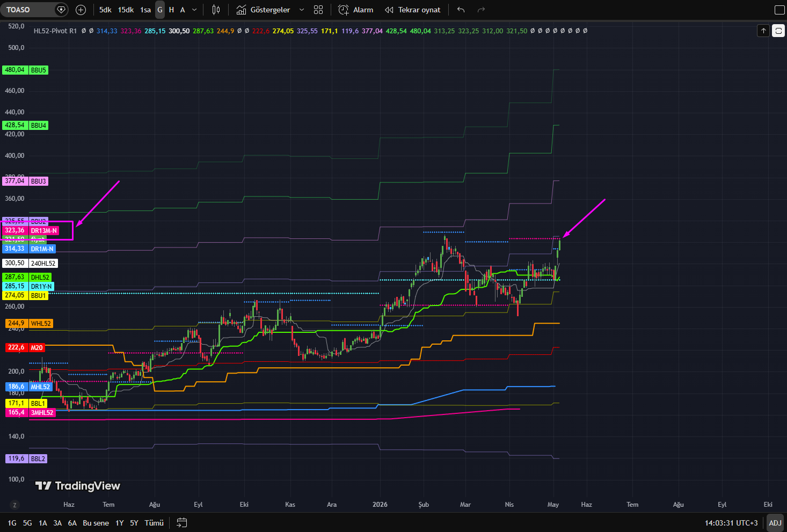The height and width of the screenshot is (532, 787).
Task: Click the diamond icon next to TOASO
Action: click(61, 10)
